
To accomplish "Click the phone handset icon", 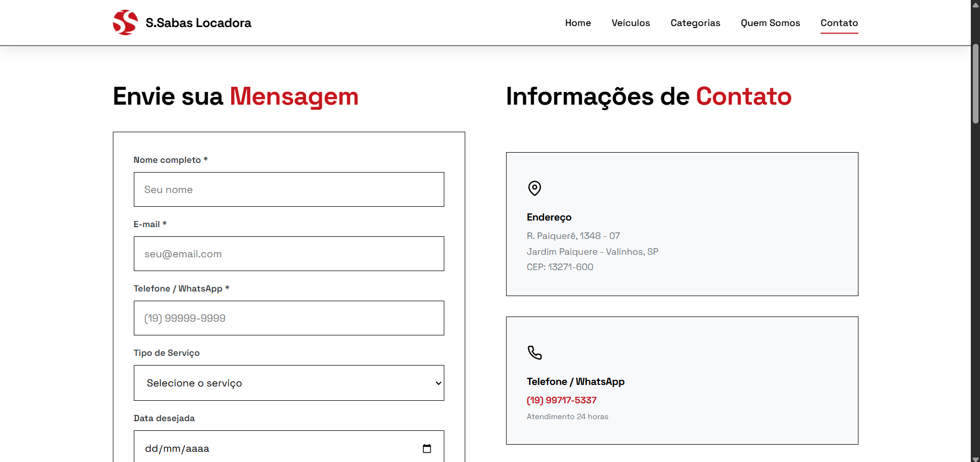I will (x=534, y=353).
